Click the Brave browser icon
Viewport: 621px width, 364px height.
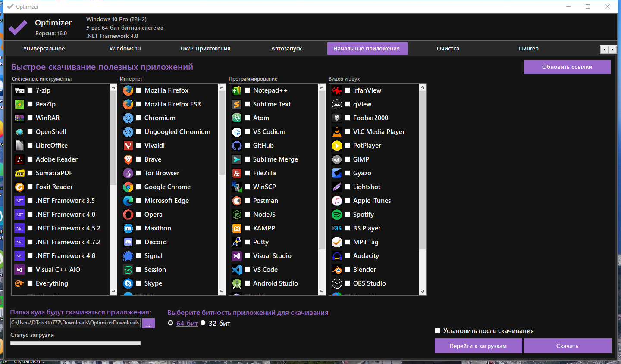click(128, 159)
